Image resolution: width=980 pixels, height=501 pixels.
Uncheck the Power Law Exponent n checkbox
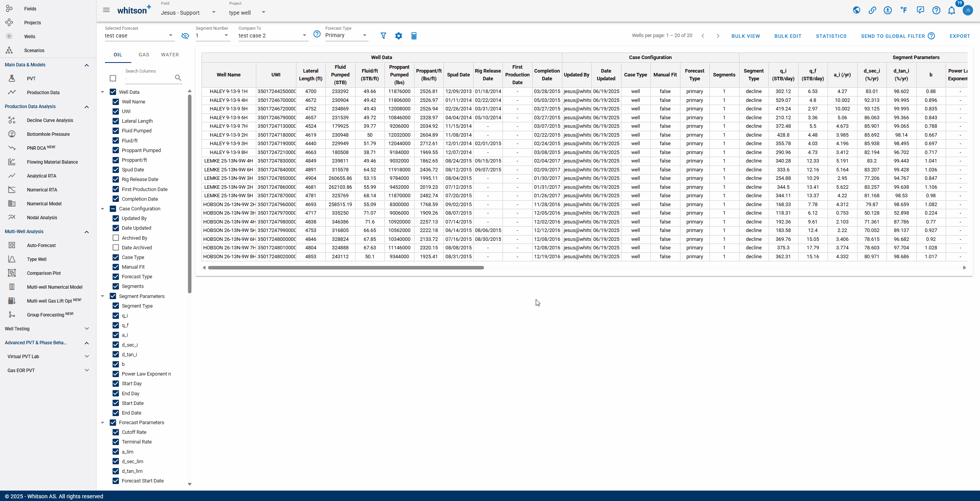pyautogui.click(x=116, y=374)
